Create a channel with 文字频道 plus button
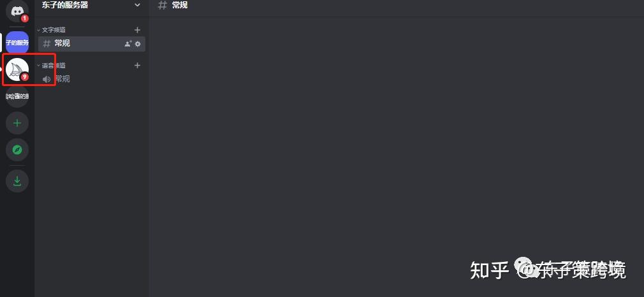 pos(137,30)
